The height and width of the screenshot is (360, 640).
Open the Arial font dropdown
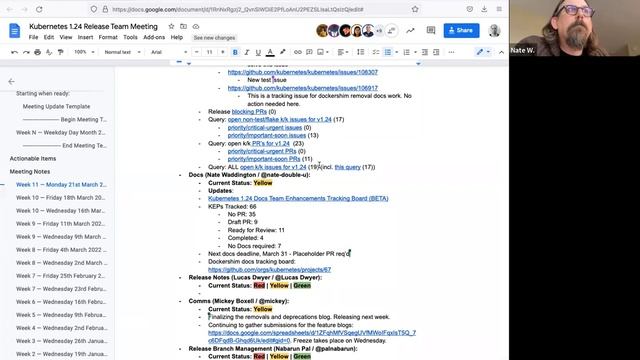169,52
